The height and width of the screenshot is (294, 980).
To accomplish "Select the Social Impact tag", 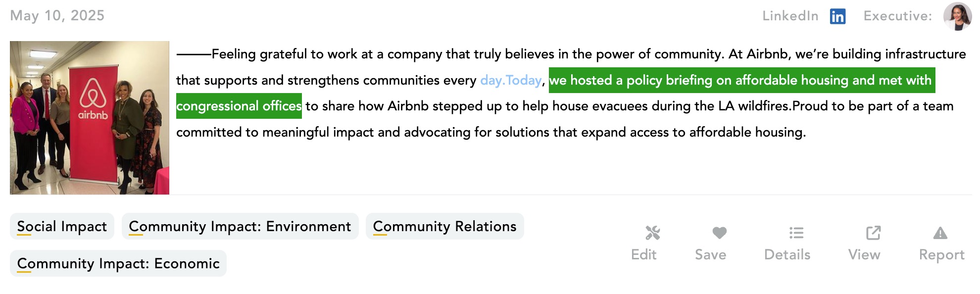I will click(62, 227).
